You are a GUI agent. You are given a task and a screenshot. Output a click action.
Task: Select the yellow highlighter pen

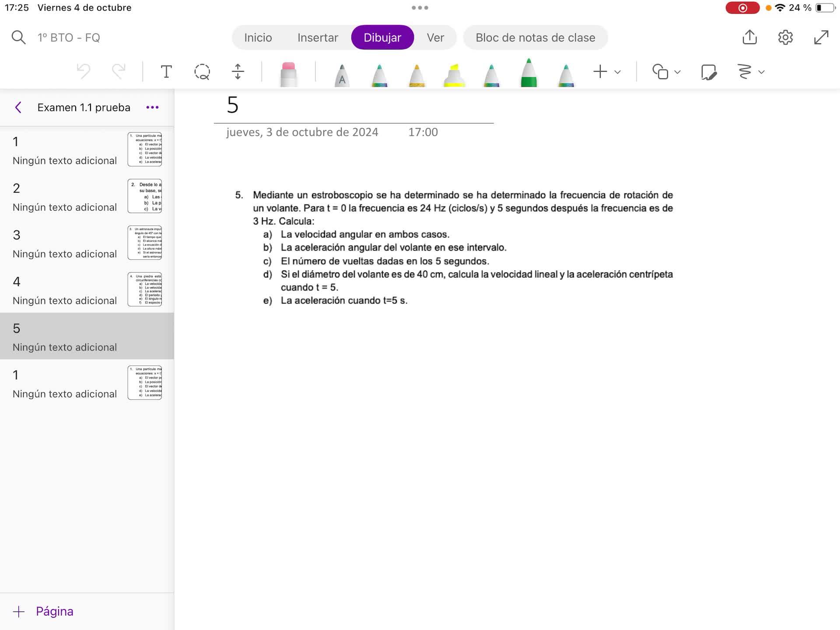454,75
